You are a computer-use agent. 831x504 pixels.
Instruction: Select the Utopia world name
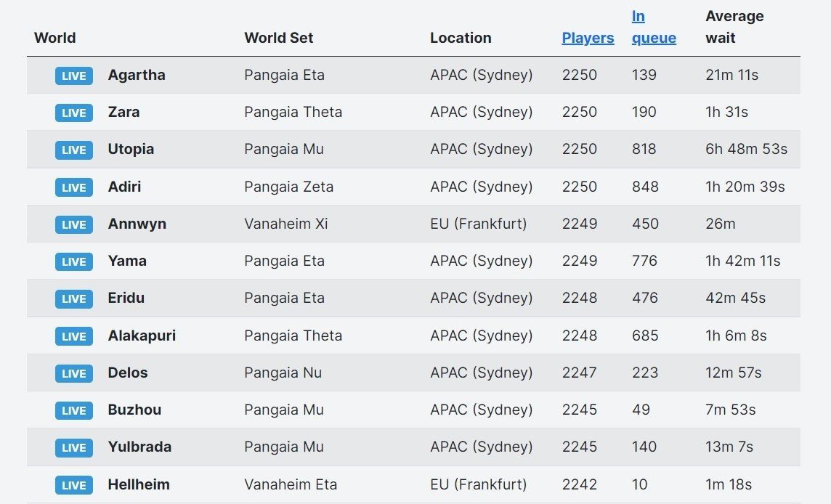(131, 150)
